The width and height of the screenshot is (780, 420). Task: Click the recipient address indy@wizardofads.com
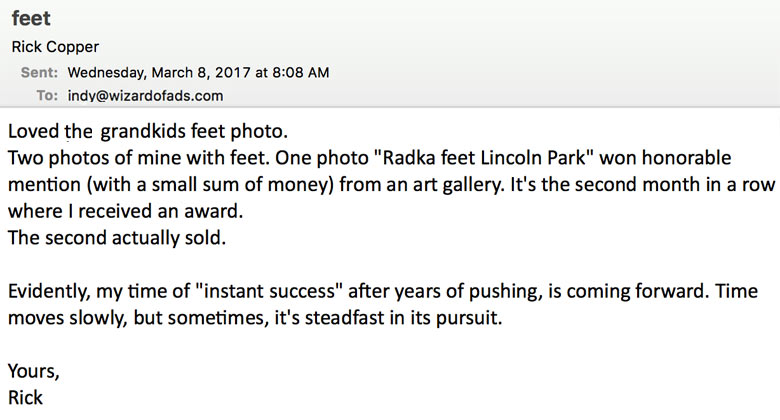(145, 96)
